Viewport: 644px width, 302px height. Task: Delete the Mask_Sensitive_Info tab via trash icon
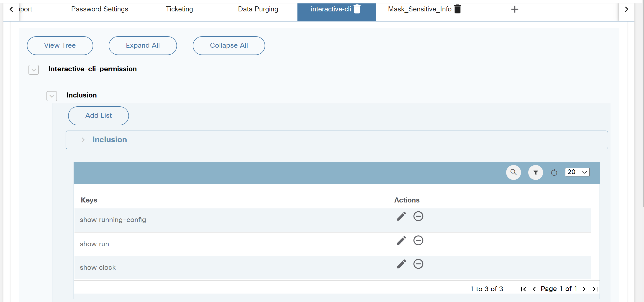tap(457, 9)
